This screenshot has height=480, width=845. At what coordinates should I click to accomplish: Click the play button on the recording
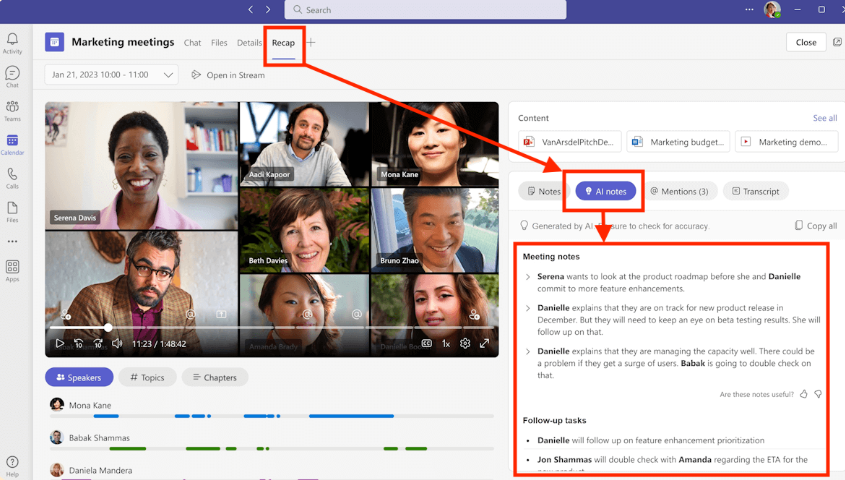(60, 343)
